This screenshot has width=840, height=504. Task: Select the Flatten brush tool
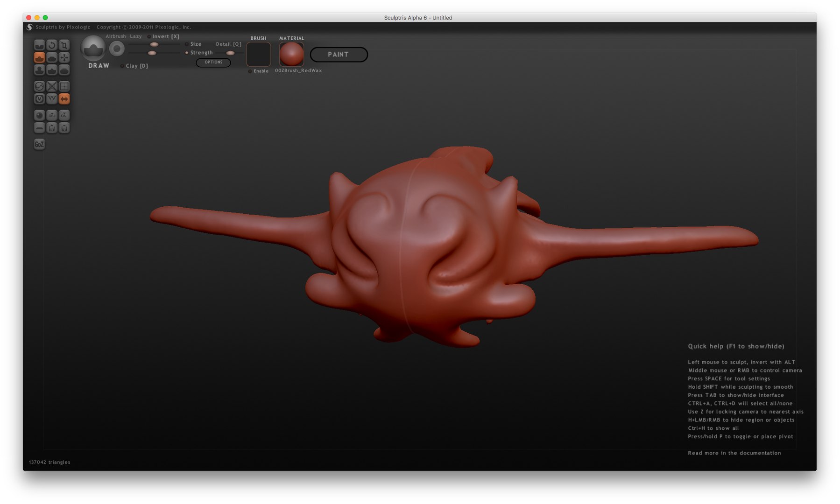point(52,57)
